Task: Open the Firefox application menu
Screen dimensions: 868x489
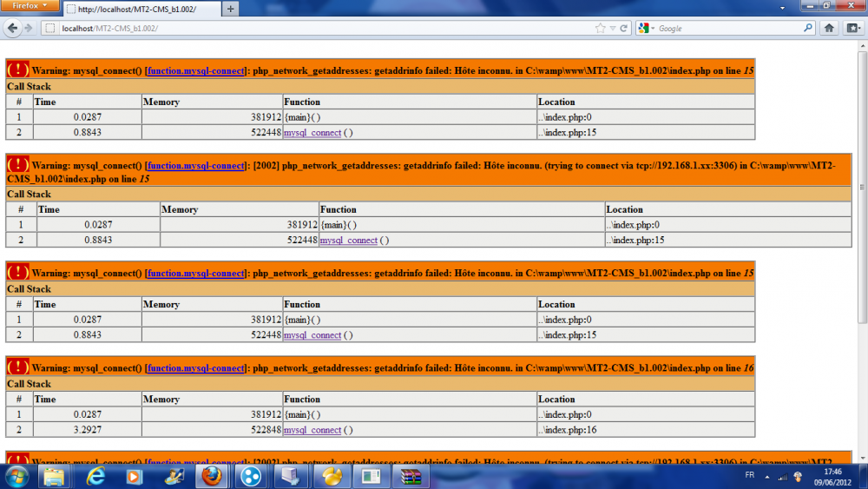Action: click(30, 5)
